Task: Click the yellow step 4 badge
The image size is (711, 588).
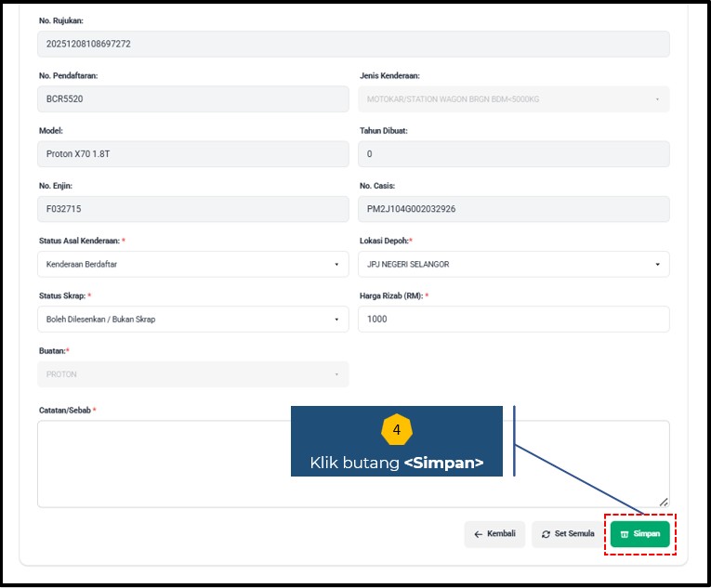Action: 397,430
